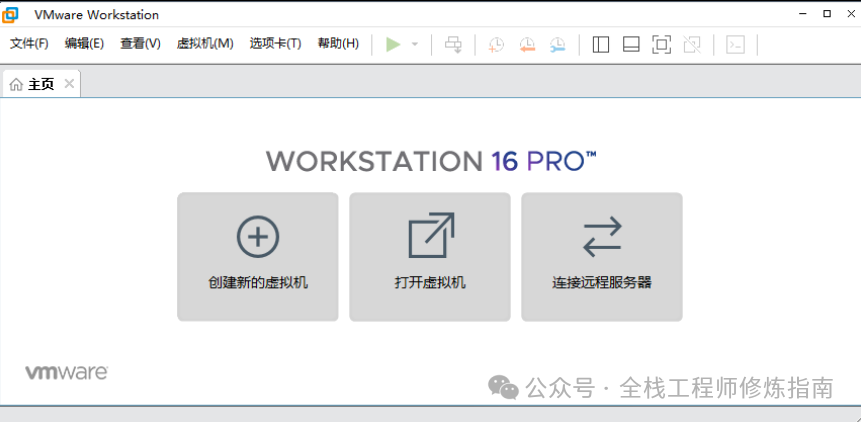This screenshot has height=422, width=861.
Task: Click the green Power On play icon
Action: tap(393, 44)
